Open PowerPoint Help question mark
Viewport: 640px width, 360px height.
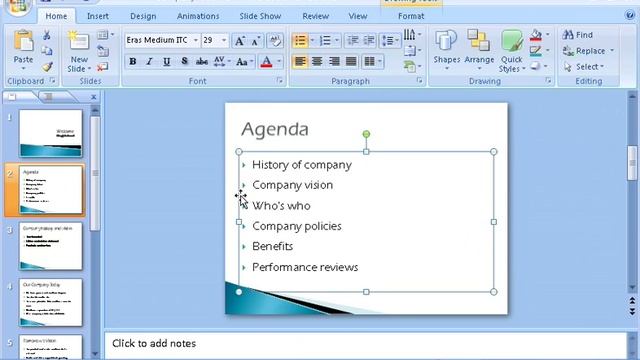click(x=630, y=16)
